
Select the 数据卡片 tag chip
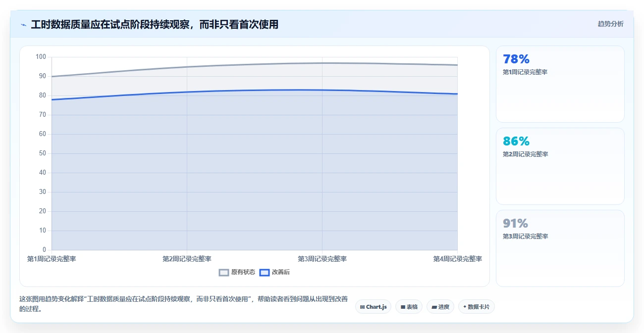point(476,307)
